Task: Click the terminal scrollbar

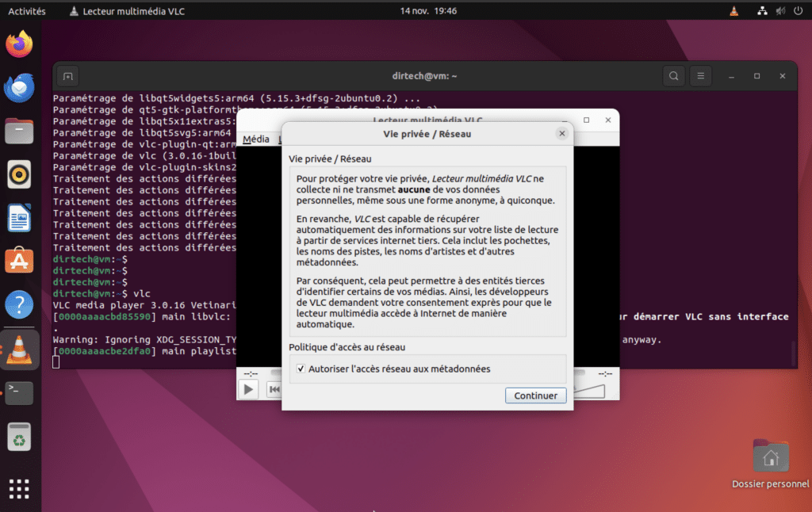Action: click(793, 353)
